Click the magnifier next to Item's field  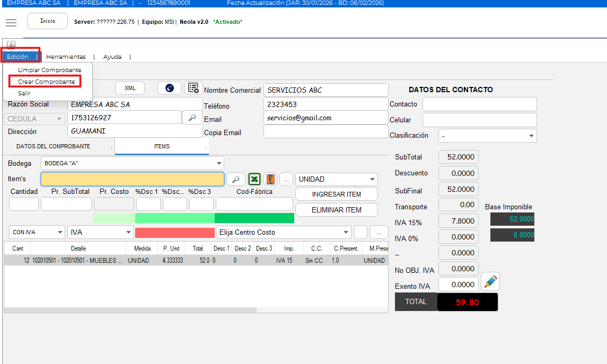[236, 179]
